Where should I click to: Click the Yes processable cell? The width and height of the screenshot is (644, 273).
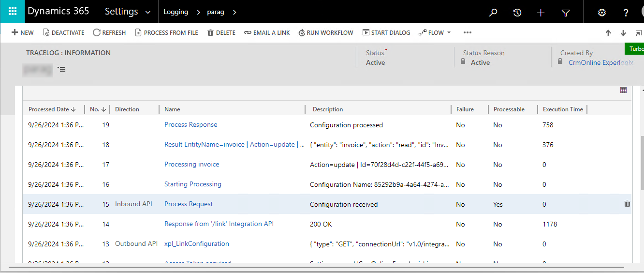point(498,204)
